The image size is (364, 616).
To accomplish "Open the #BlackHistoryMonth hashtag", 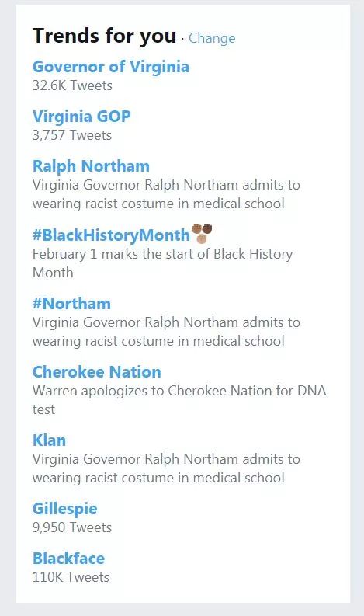I will point(112,235).
